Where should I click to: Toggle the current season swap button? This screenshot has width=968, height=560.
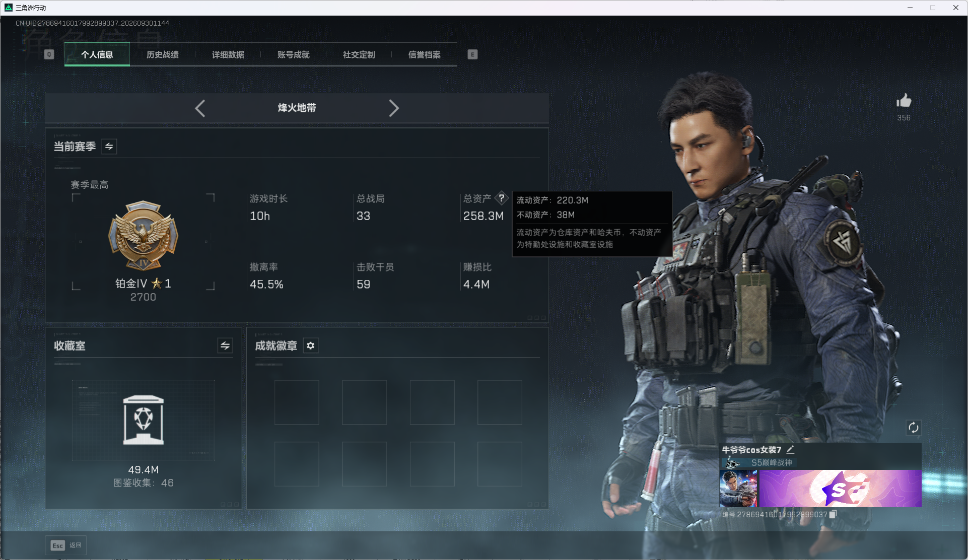[x=109, y=147]
